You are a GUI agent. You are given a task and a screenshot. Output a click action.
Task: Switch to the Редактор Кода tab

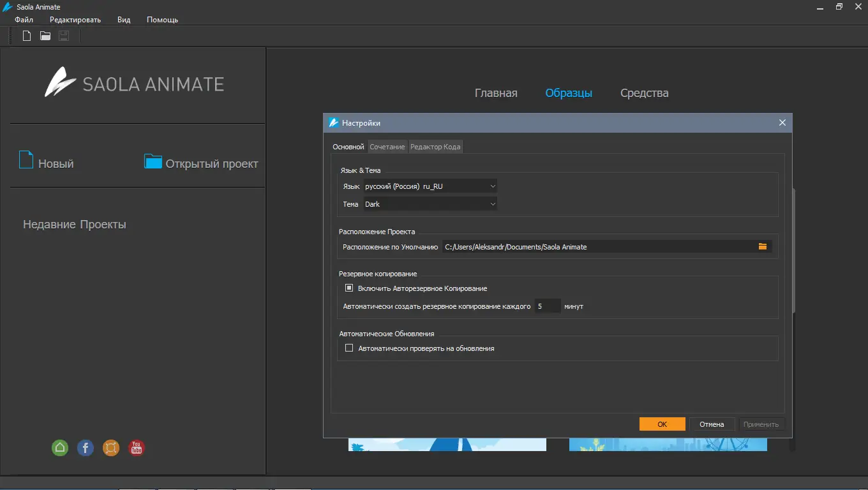[435, 147]
